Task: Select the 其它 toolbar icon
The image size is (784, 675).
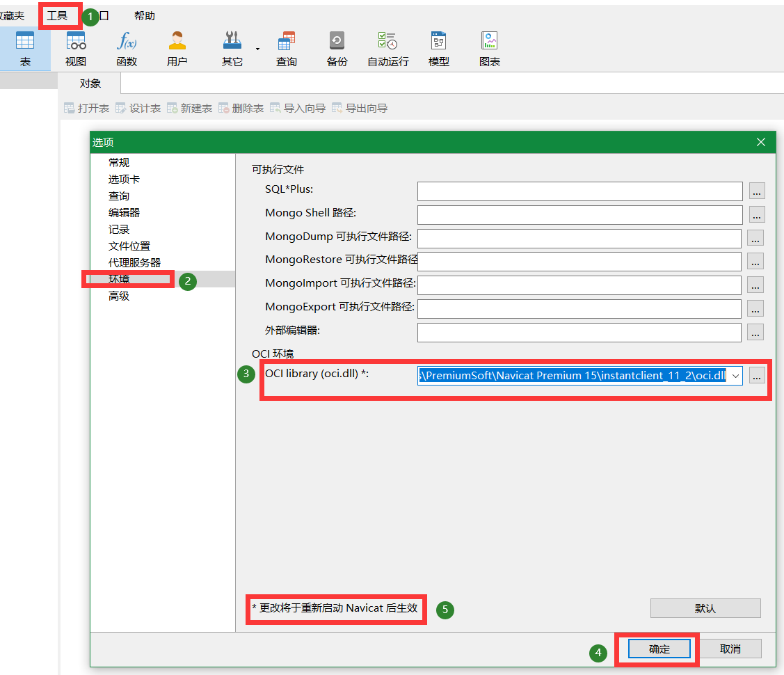Action: coord(232,49)
